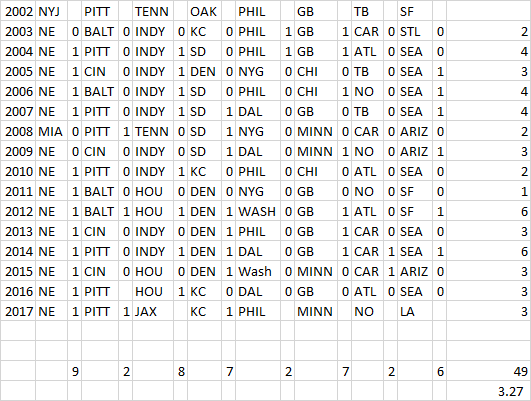Click the column total cell showing 6
This screenshot has width=531, height=401.
[x=440, y=371]
